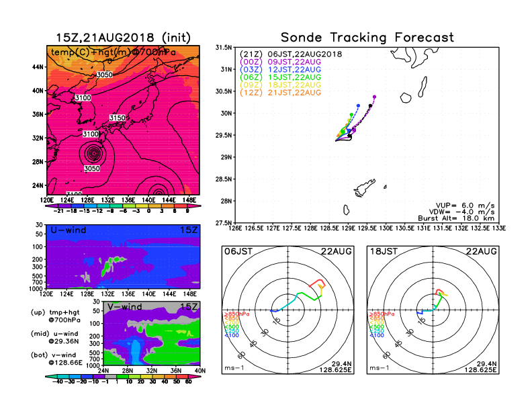
Task: Click the purple '(00Z) 09JST,22AUG' legend entry
Action: [x=280, y=62]
